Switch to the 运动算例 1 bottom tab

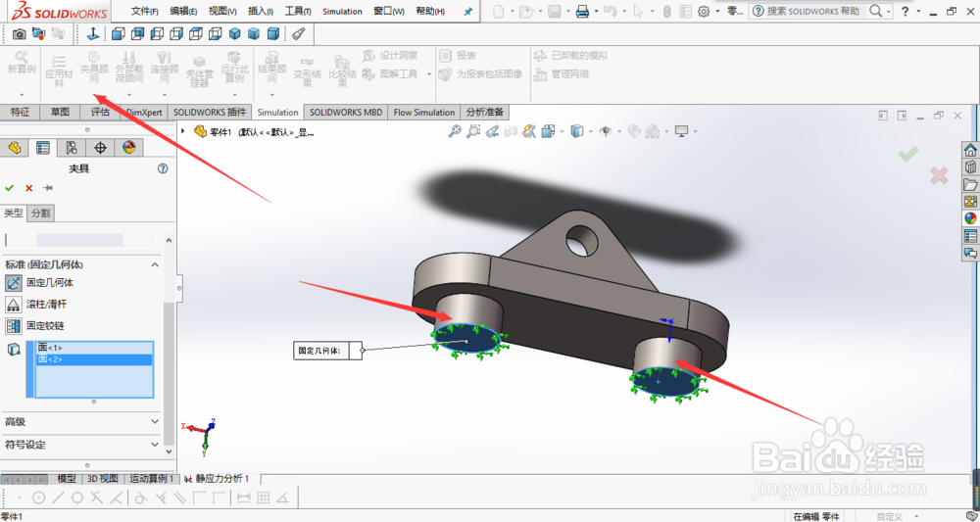click(151, 479)
